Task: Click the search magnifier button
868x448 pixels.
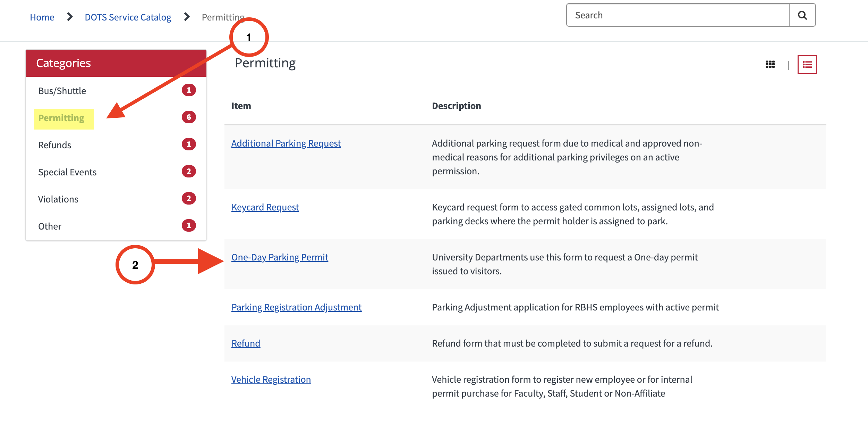Action: click(802, 15)
